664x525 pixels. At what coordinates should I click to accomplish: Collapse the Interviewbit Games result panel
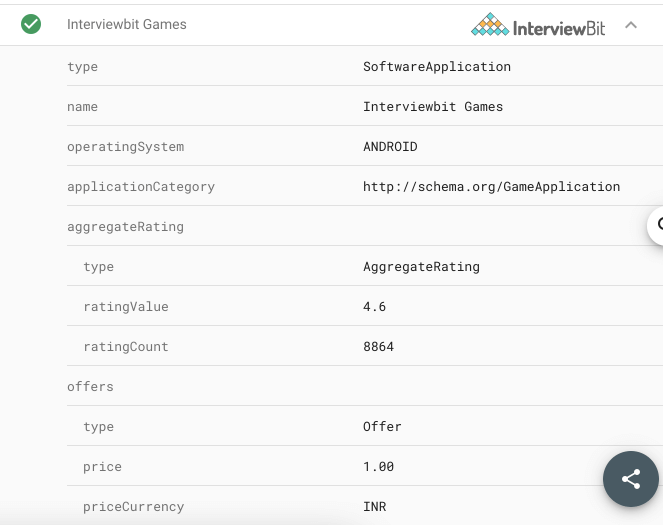coord(631,25)
